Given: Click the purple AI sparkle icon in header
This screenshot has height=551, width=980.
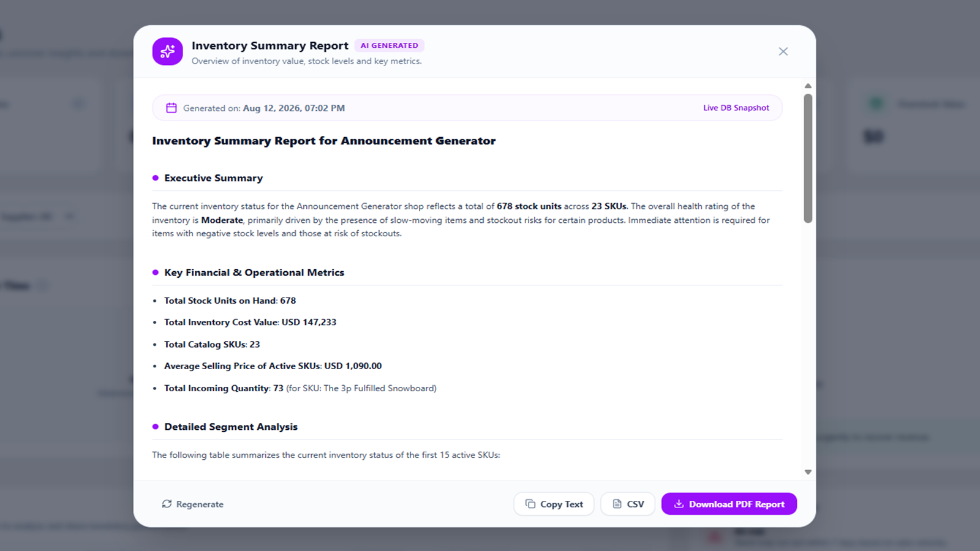Looking at the screenshot, I should [x=167, y=51].
